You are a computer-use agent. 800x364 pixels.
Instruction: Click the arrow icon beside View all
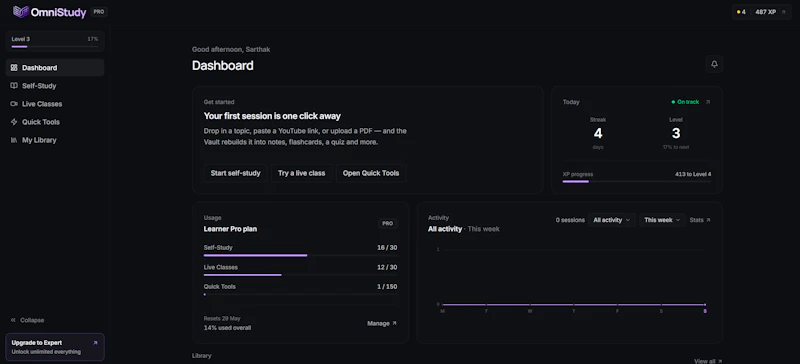point(720,361)
